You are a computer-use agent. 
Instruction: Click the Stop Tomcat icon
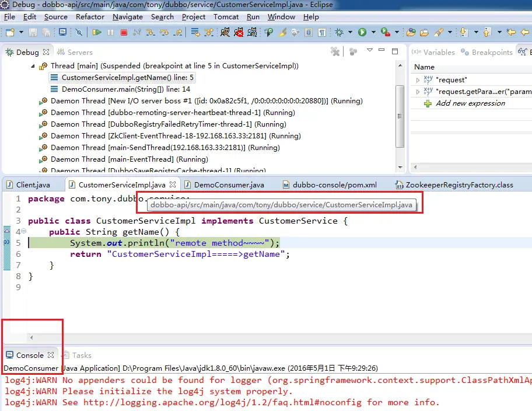coord(239,32)
